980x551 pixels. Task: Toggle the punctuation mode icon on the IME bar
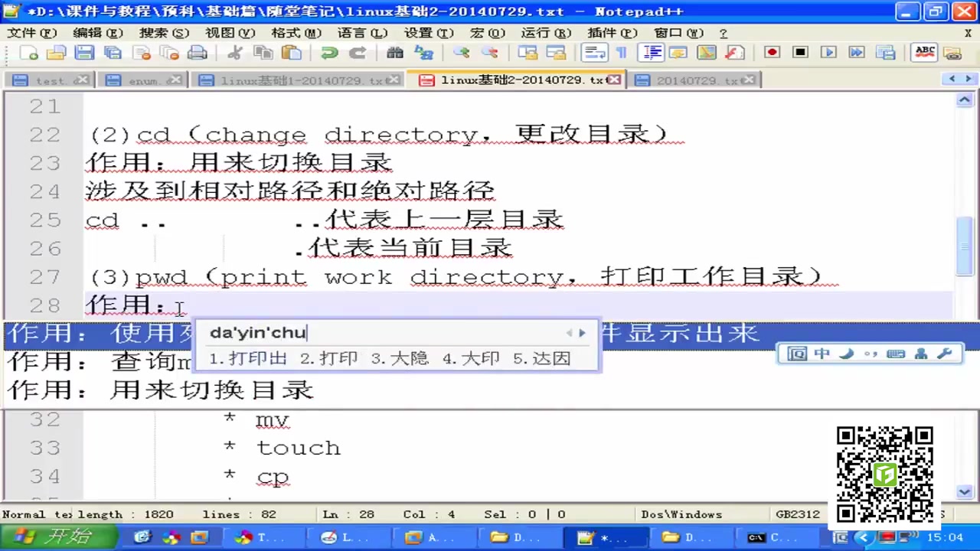[871, 354]
